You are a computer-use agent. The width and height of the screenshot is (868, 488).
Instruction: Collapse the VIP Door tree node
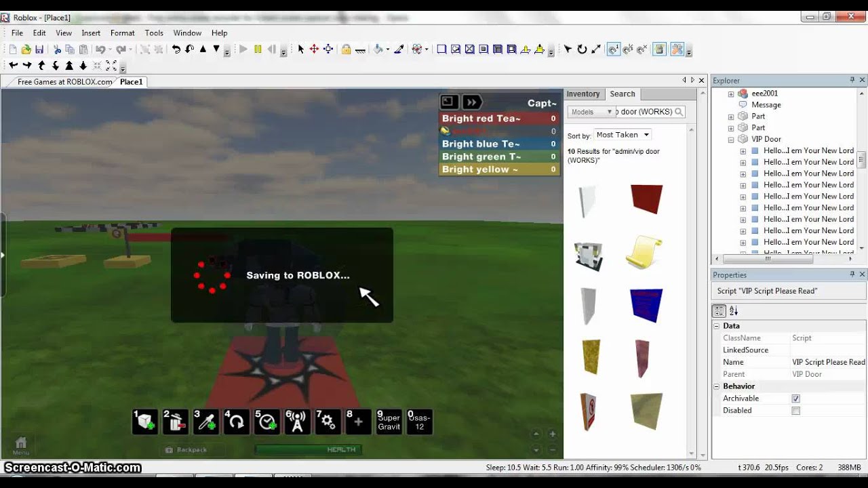(x=731, y=139)
